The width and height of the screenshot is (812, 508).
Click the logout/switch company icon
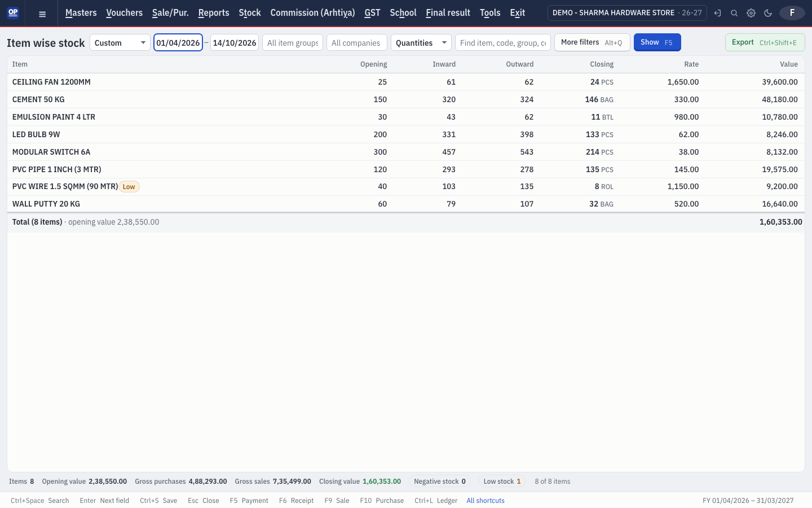tap(717, 13)
